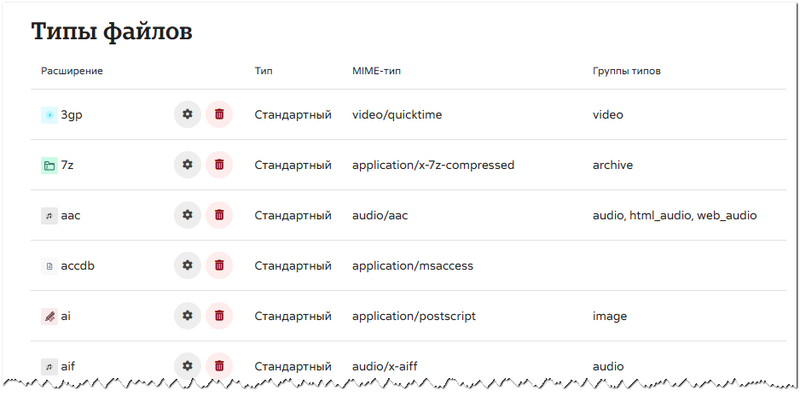
Task: Select the Расширение column header
Action: (72, 71)
